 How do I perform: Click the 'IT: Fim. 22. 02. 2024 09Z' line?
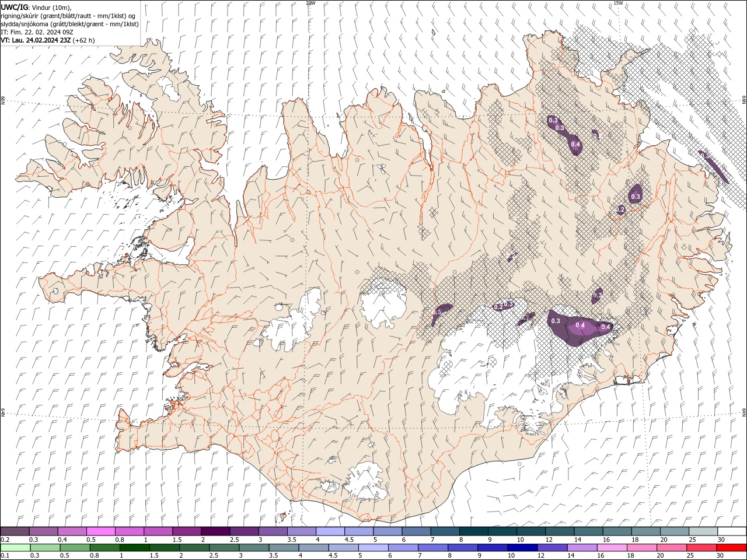38,32
